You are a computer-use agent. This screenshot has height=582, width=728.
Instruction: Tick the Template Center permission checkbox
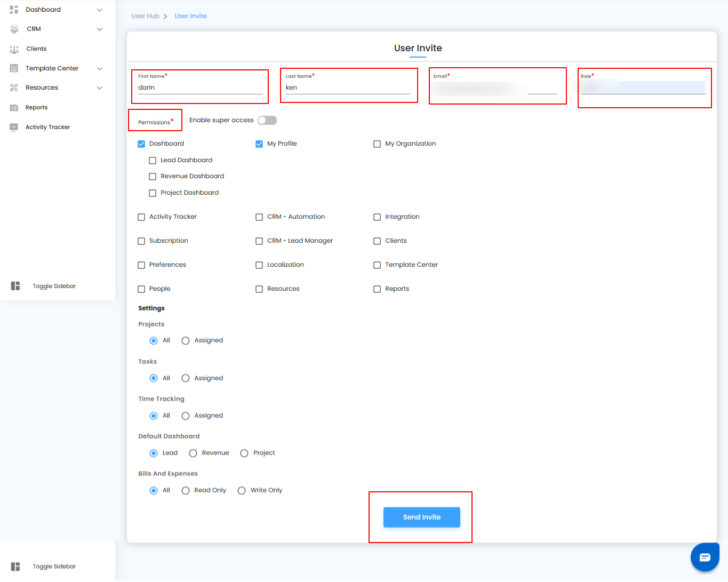coord(377,265)
